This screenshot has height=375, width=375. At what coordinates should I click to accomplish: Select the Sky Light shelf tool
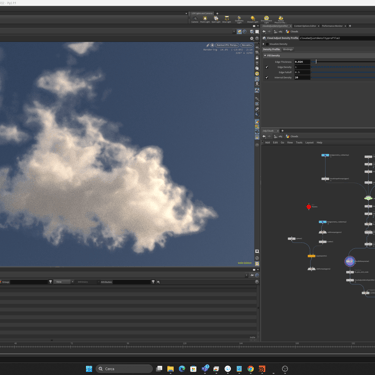tap(280, 20)
